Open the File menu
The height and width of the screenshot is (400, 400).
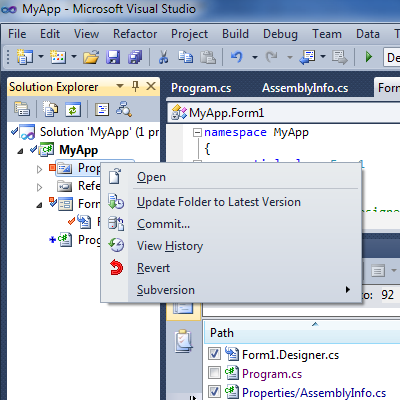coord(17,34)
